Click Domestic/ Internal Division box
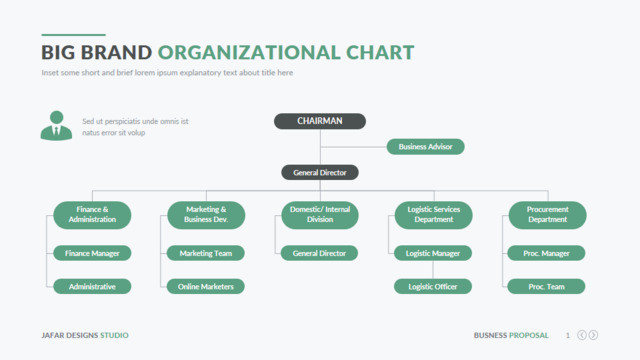This screenshot has height=360, width=640. pyautogui.click(x=320, y=215)
